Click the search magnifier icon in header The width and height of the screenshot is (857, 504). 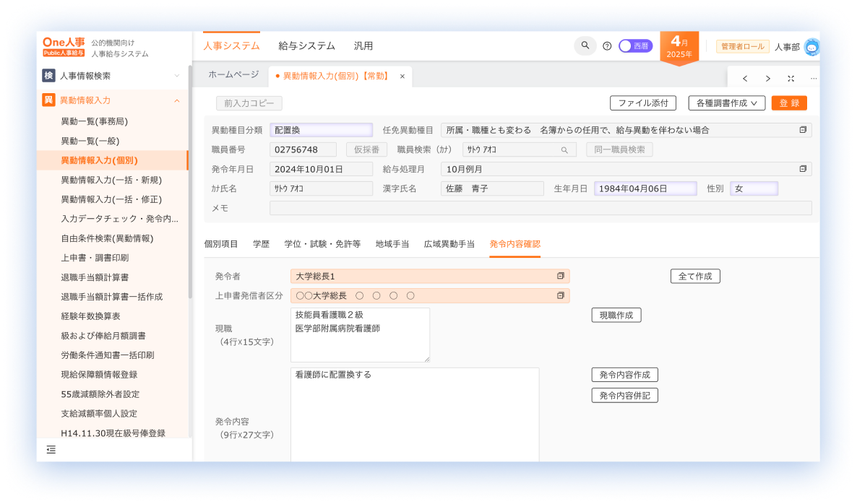tap(585, 46)
